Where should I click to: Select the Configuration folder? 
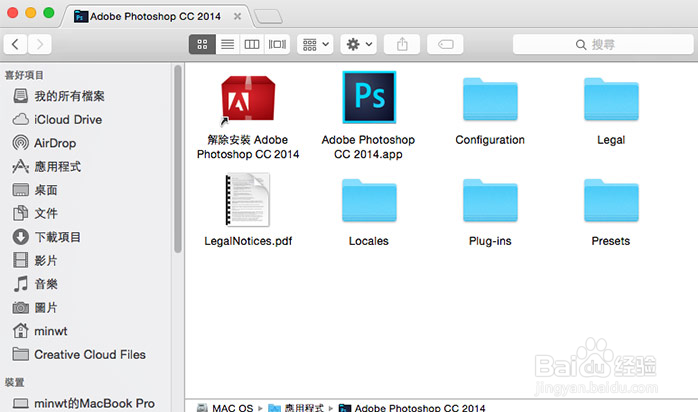(490, 99)
